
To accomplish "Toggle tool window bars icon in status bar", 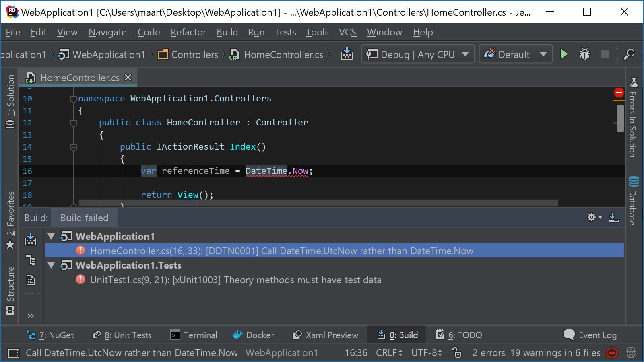I will [14, 353].
